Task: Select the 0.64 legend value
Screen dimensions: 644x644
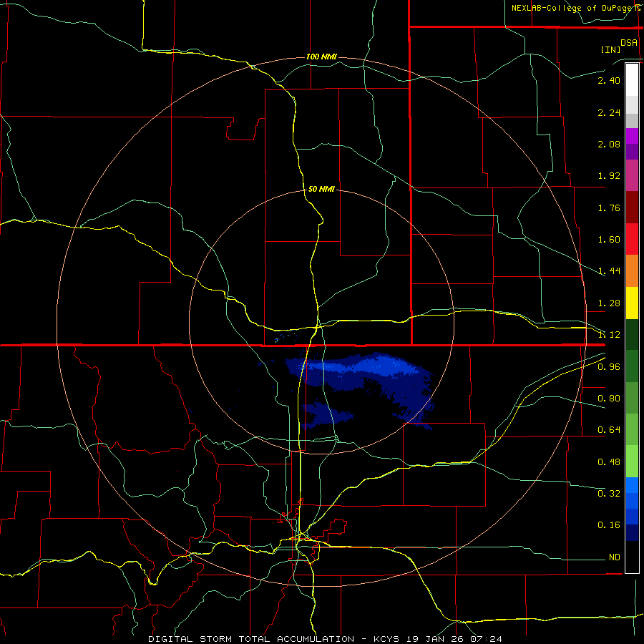Action: pyautogui.click(x=609, y=430)
